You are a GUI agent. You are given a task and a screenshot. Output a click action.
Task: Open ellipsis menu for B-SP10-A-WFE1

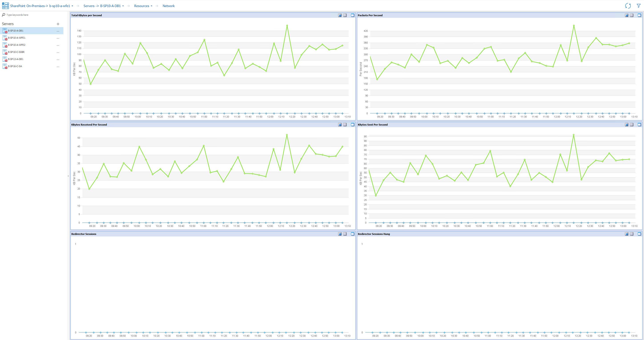58,38
